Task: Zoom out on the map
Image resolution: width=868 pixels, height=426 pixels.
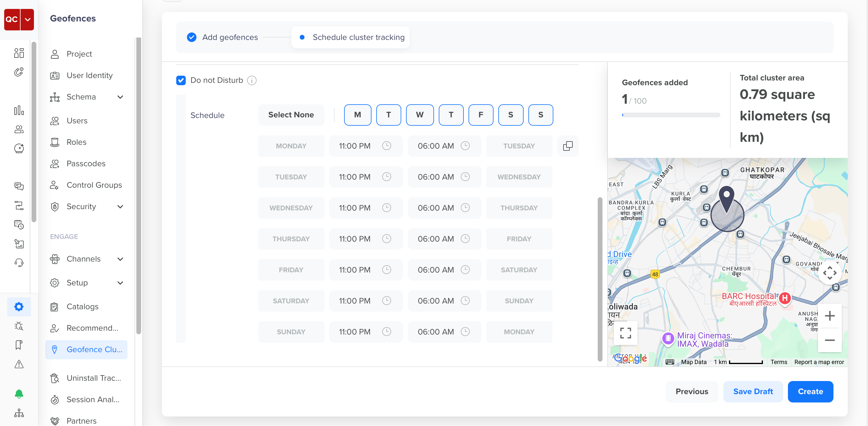Action: [x=830, y=340]
